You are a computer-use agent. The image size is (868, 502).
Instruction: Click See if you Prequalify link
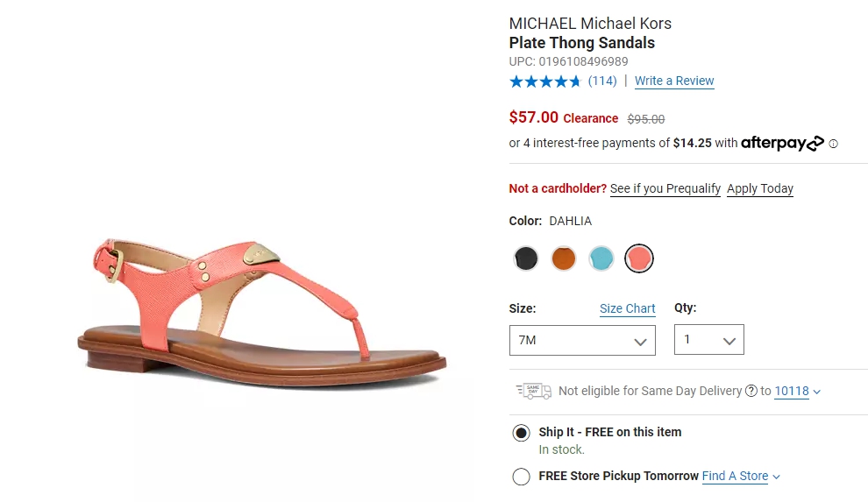click(665, 188)
